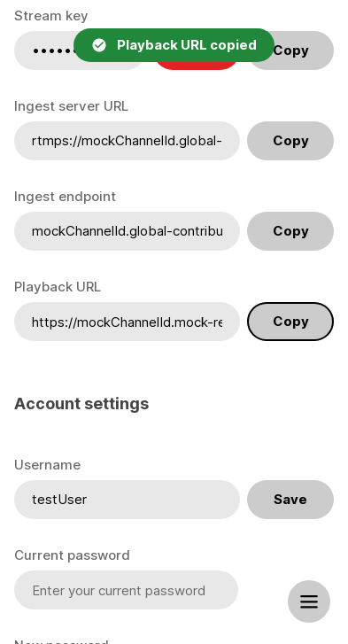Click the red button beside the stream key
Image resolution: width=348 pixels, height=644 pixels.
pyautogui.click(x=197, y=66)
